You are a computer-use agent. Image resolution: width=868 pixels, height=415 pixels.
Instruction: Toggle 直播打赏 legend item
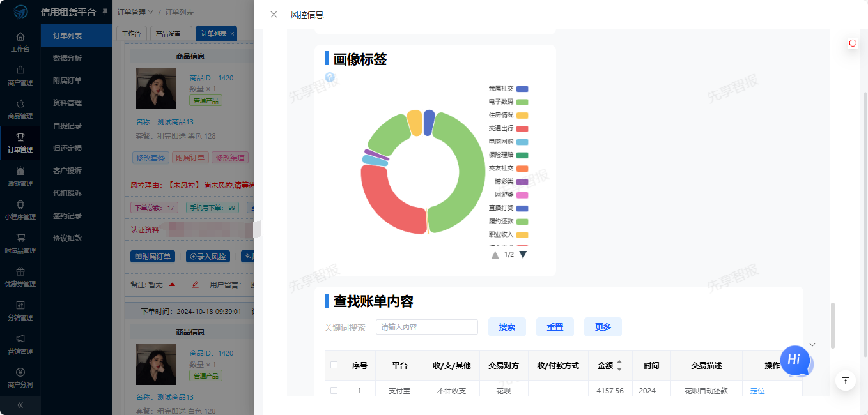pos(508,208)
